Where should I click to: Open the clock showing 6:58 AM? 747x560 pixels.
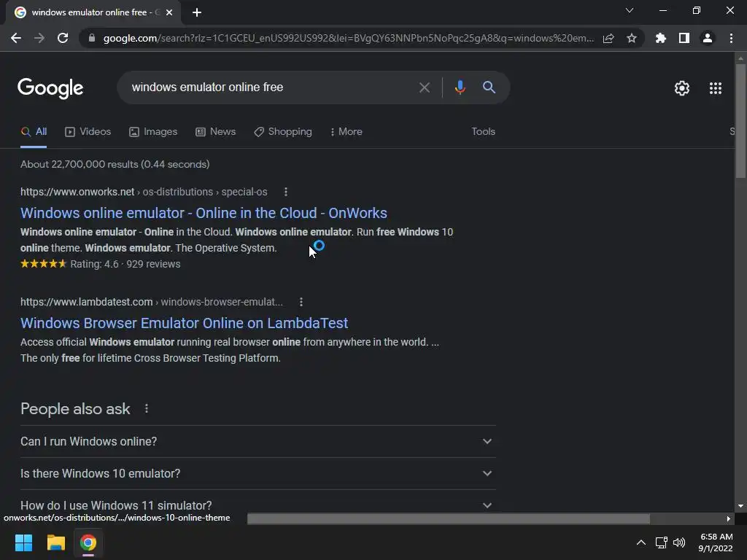[716, 542]
